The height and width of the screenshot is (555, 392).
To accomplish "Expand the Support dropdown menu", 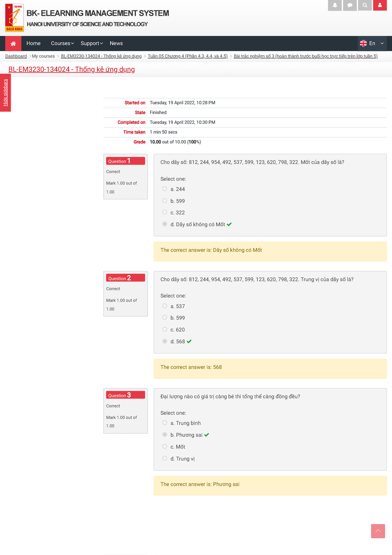I will [x=91, y=43].
